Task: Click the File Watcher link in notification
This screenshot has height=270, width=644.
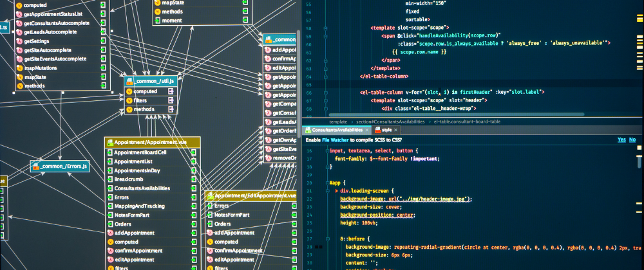Action: point(335,140)
